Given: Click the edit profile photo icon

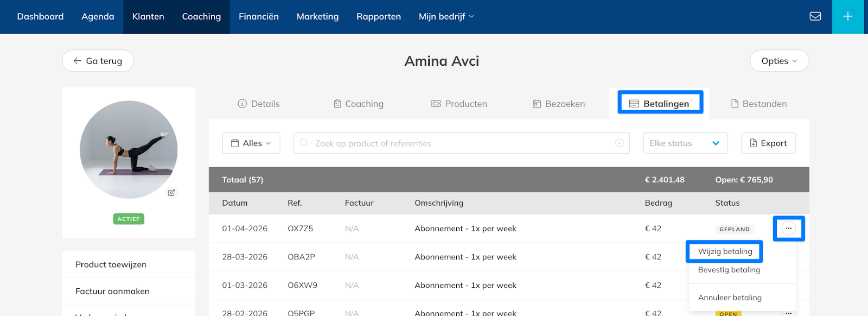Looking at the screenshot, I should pos(171,193).
